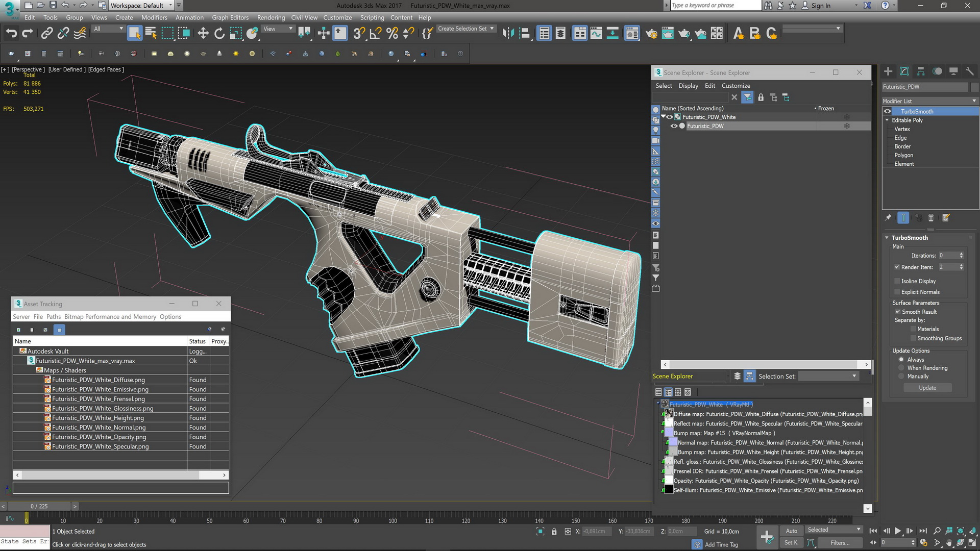Click the Save file icon in title bar
Viewport: 980px width, 551px height.
[53, 5]
